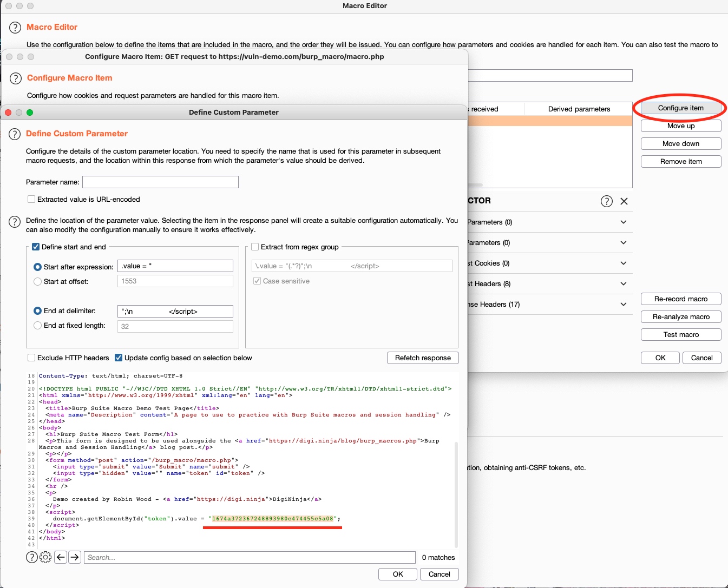The image size is (728, 588).
Task: Close the Inspector panel with the X
Action: click(624, 201)
